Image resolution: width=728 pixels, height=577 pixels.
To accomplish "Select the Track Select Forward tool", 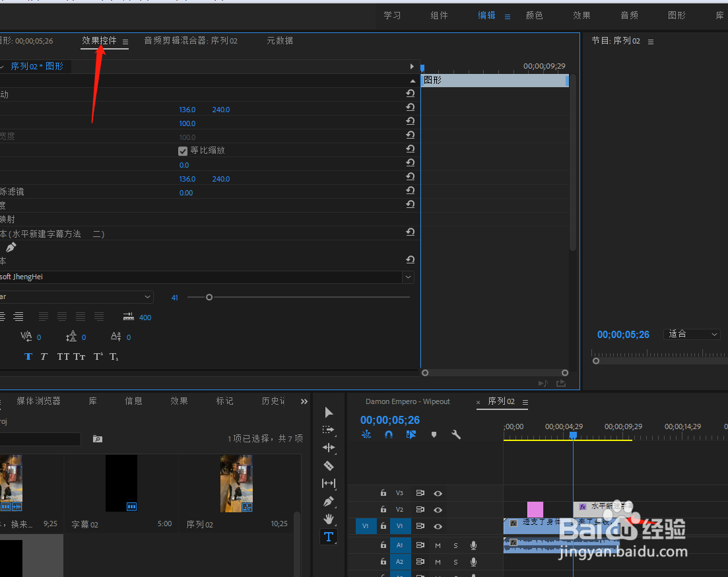I will [x=329, y=429].
